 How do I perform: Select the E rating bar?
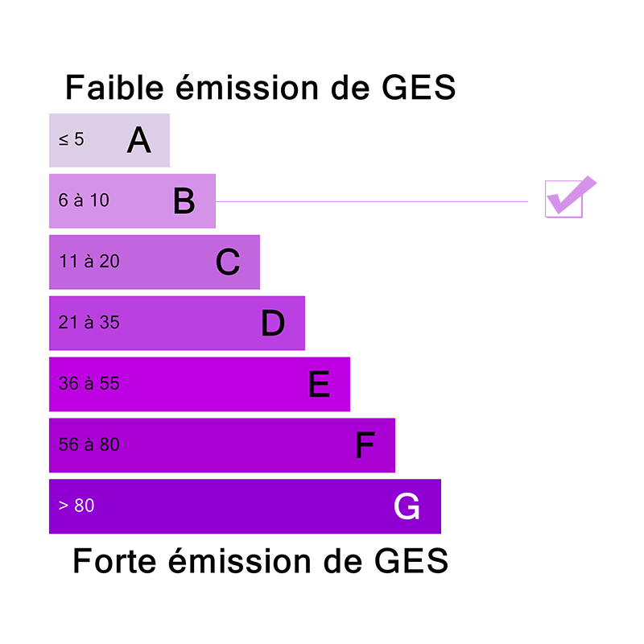pos(200,384)
